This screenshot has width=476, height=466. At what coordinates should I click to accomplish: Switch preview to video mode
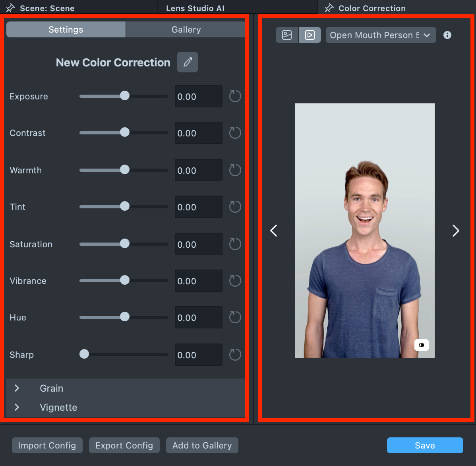[310, 35]
